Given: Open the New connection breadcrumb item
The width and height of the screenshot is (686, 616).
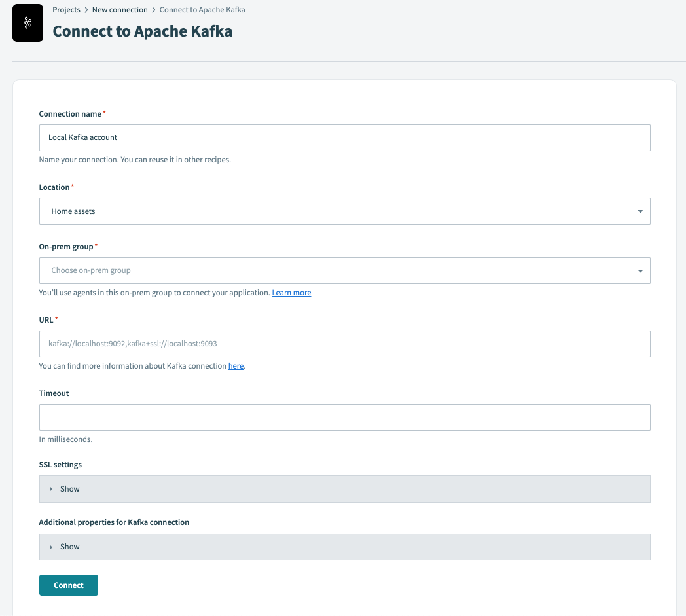Looking at the screenshot, I should (120, 9).
